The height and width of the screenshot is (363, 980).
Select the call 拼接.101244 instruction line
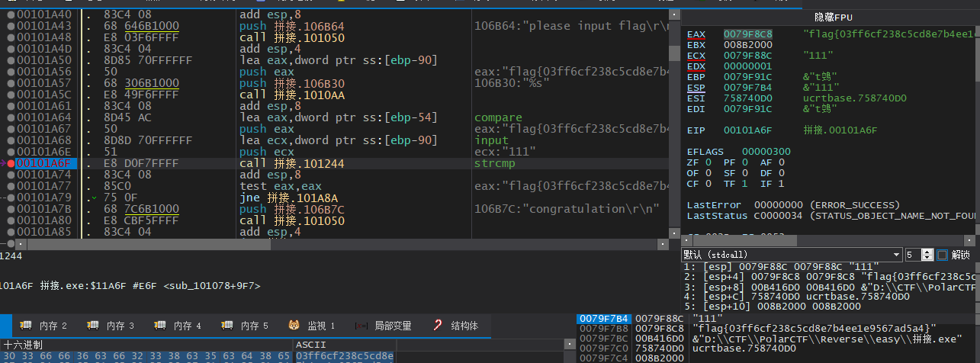pos(291,163)
